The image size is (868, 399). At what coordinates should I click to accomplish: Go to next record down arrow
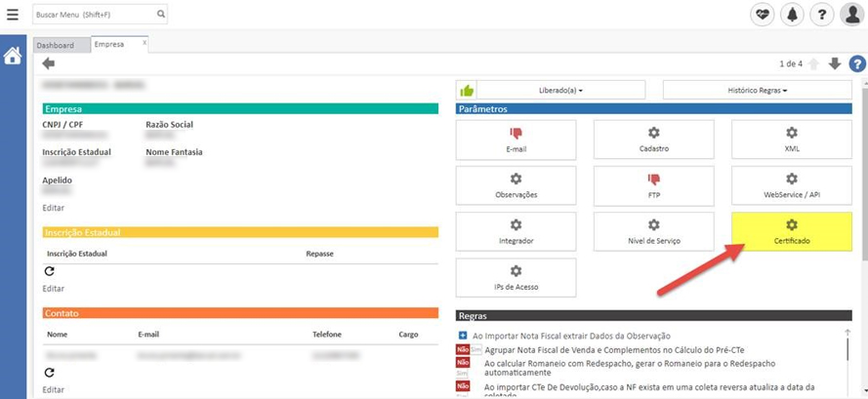(x=834, y=64)
